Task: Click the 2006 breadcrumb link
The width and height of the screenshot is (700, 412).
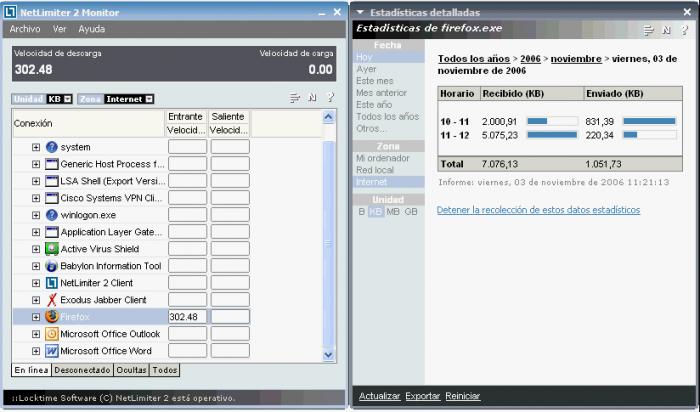Action: pos(530,58)
